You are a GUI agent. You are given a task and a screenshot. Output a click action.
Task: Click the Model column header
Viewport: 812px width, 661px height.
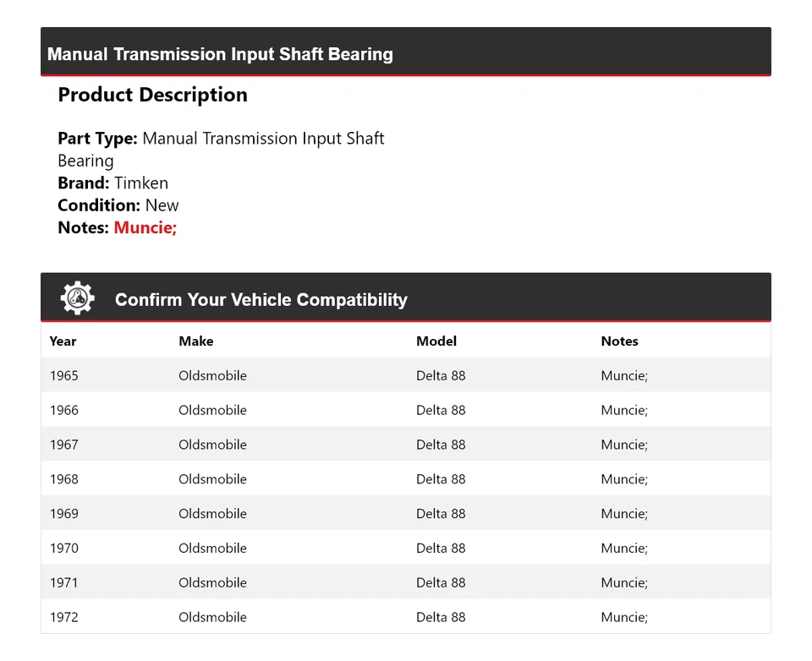(436, 341)
